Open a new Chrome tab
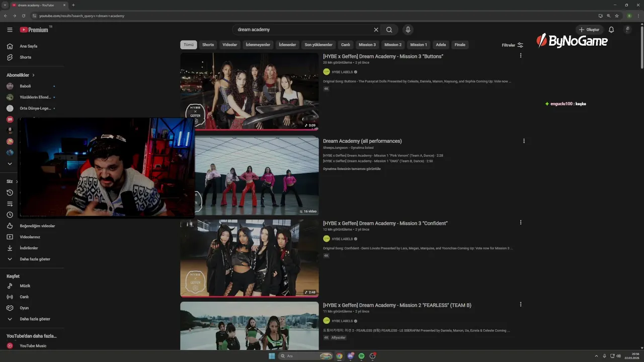The width and height of the screenshot is (644, 362). coord(73,5)
